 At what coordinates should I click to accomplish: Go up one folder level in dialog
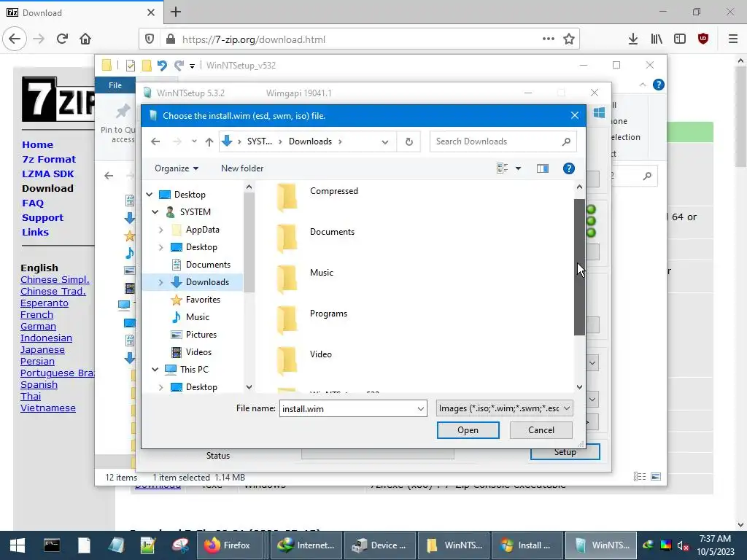[x=209, y=141]
